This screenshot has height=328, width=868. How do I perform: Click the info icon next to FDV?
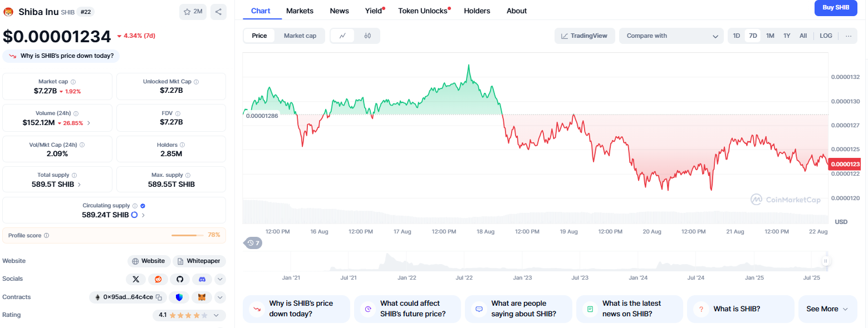tap(178, 113)
